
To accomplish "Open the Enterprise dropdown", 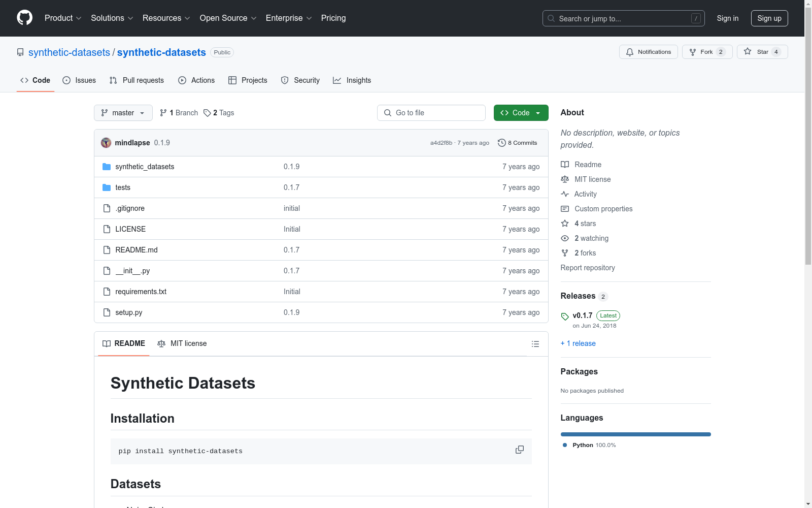I will [x=288, y=18].
